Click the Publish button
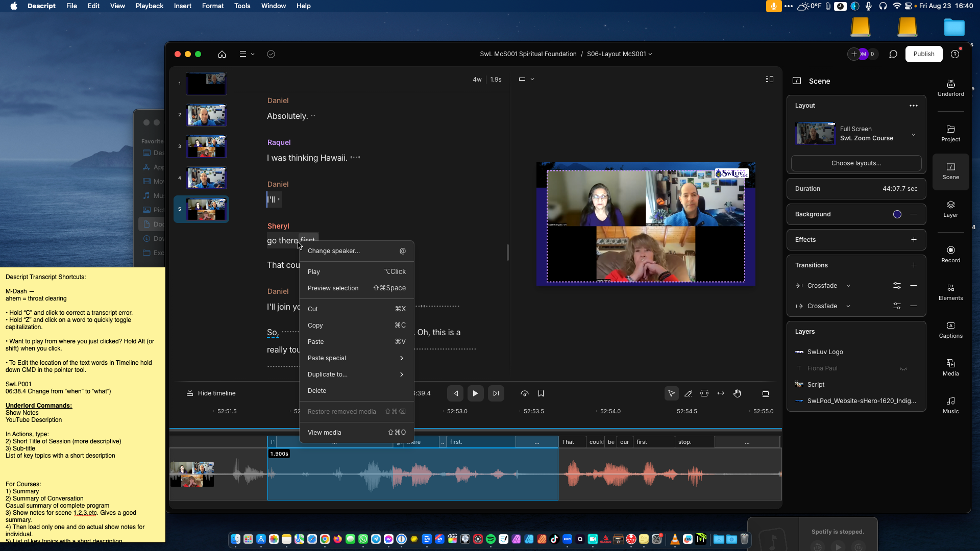This screenshot has width=980, height=551. [924, 54]
